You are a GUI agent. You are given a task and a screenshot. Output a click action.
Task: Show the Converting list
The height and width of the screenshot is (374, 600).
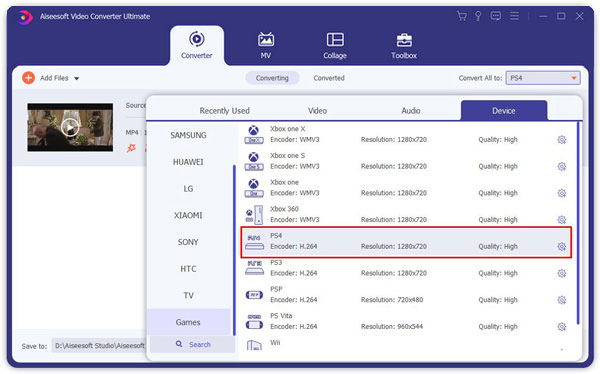(x=272, y=78)
